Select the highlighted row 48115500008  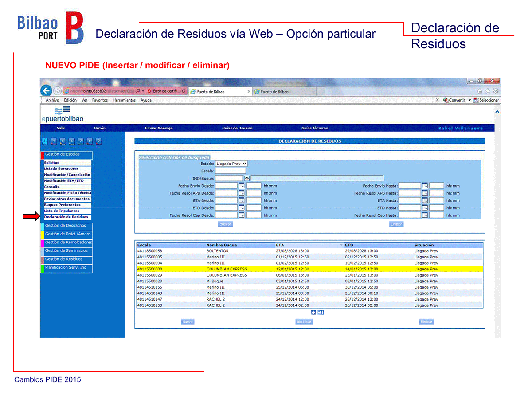[x=309, y=269]
